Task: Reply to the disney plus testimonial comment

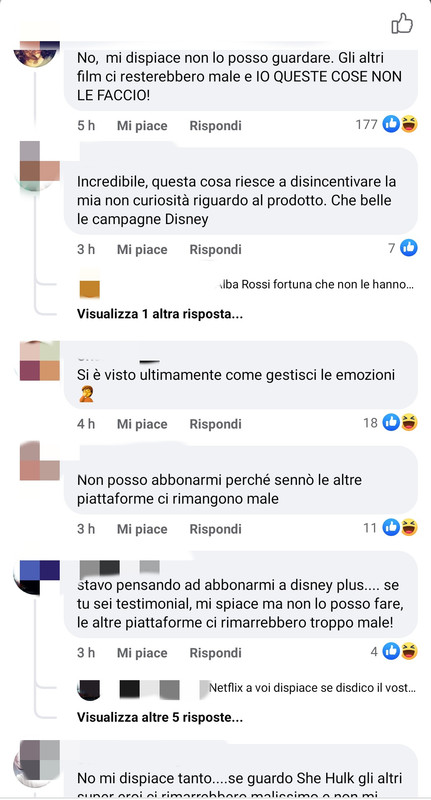Action: [215, 653]
